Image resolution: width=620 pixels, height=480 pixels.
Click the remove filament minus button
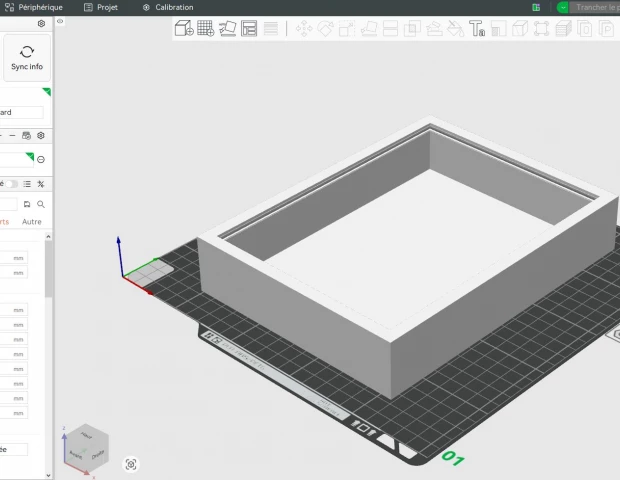click(x=41, y=159)
